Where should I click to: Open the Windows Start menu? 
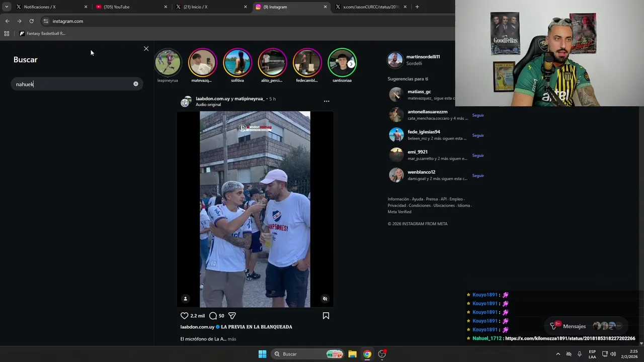[262, 354]
